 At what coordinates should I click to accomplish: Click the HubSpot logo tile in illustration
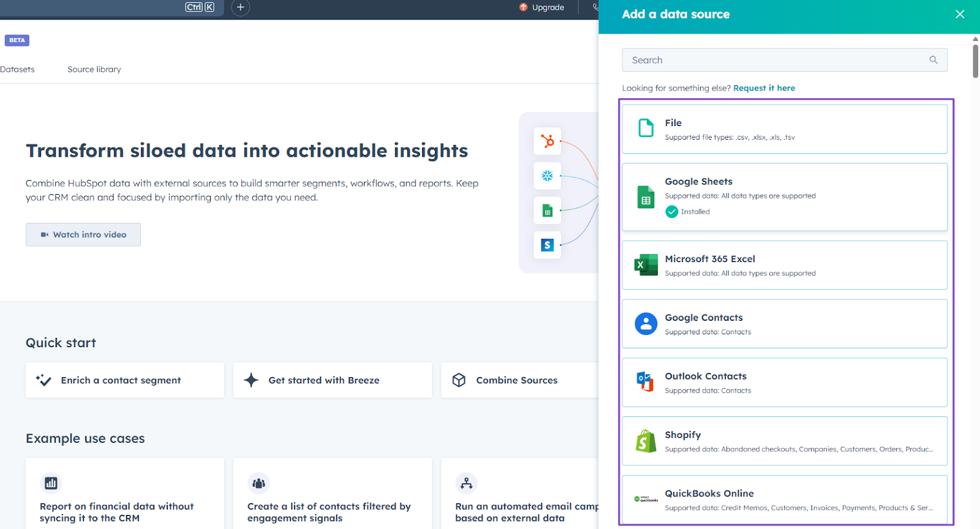tap(547, 141)
